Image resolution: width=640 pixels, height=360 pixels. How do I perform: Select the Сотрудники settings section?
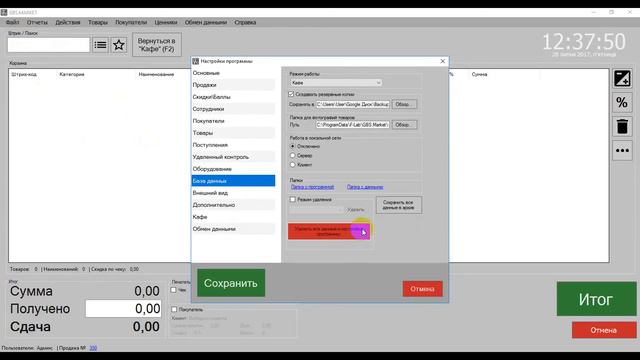coord(233,109)
